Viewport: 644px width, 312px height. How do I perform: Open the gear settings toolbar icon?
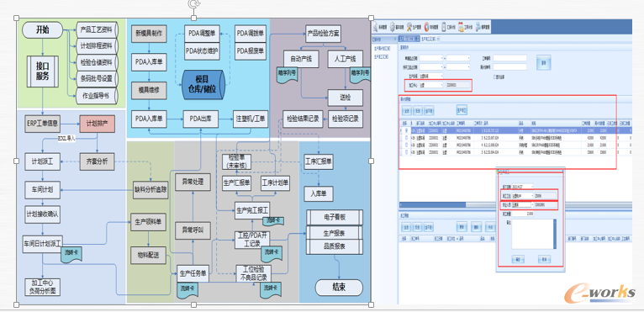[x=393, y=27]
